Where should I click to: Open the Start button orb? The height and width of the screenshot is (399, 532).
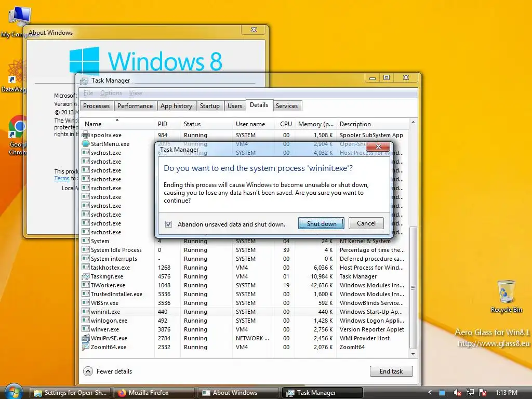click(14, 392)
